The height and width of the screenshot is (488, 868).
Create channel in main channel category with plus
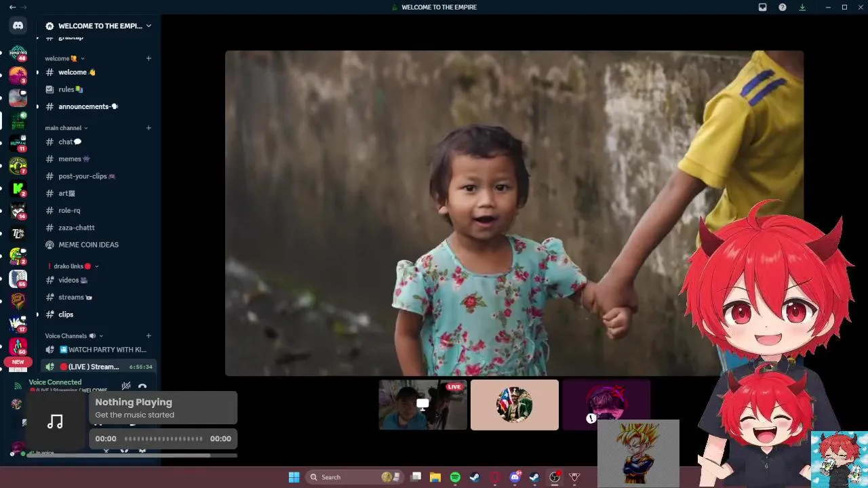point(149,127)
